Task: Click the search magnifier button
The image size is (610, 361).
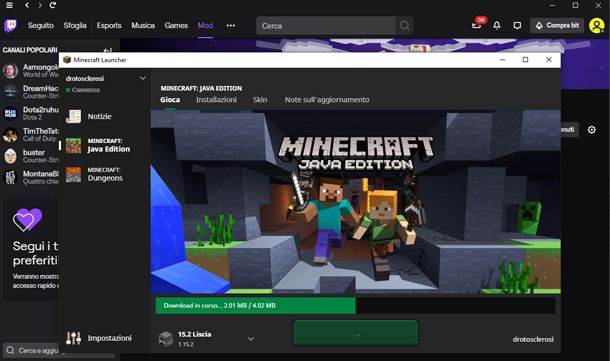Action: tap(405, 26)
